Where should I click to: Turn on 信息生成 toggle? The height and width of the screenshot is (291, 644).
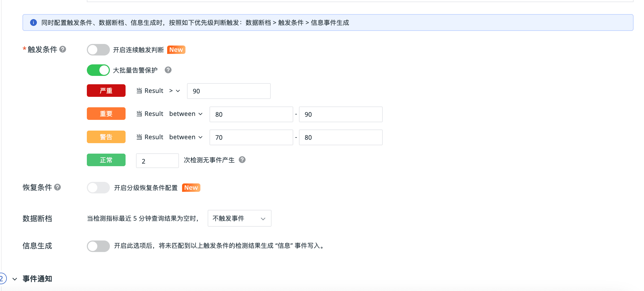(98, 246)
